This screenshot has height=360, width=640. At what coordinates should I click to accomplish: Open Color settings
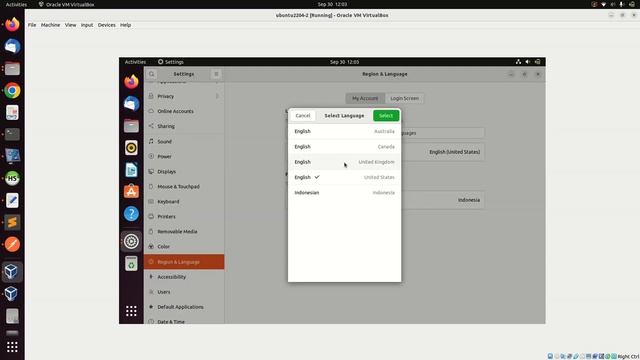(x=184, y=247)
